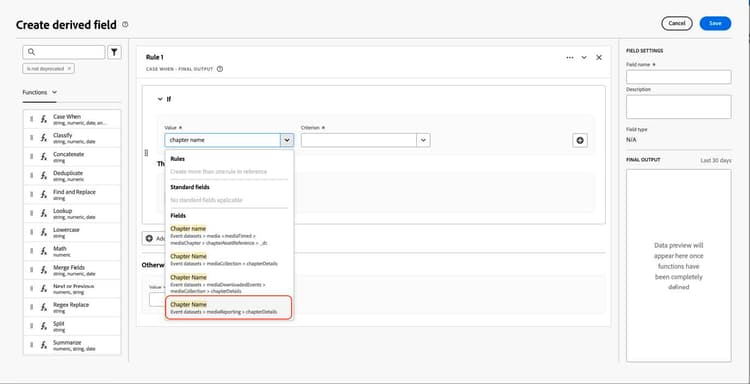The image size is (750, 384).
Task: Select the Summarize function name
Action: pyautogui.click(x=67, y=342)
